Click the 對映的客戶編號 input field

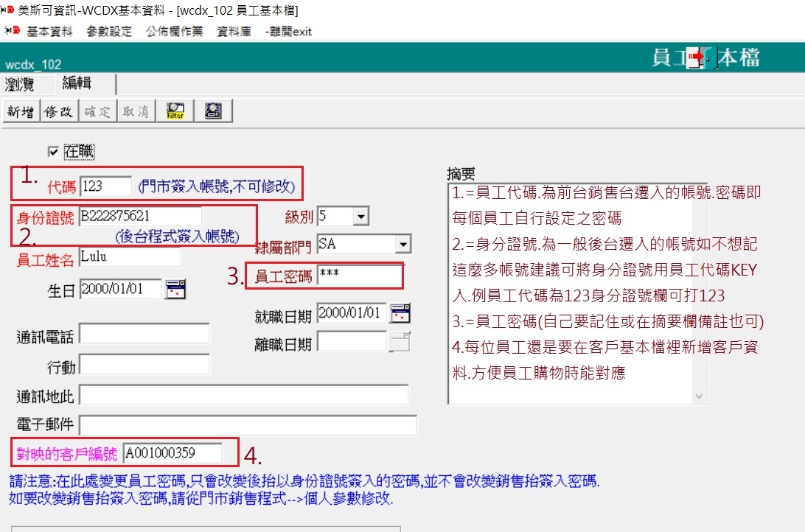[172, 452]
